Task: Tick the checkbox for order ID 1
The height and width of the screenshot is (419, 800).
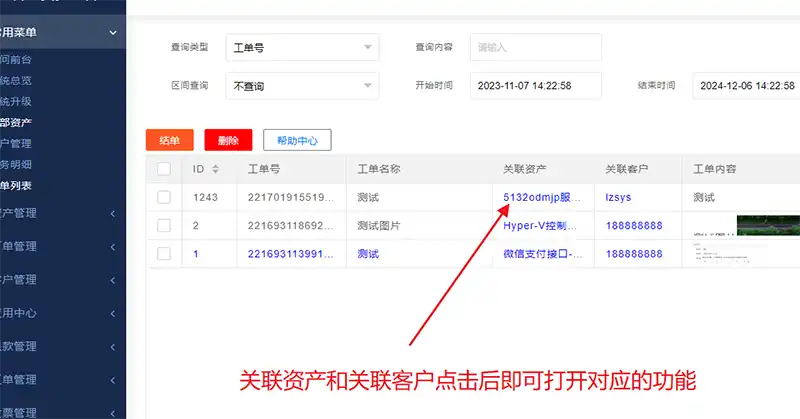Action: [x=164, y=254]
